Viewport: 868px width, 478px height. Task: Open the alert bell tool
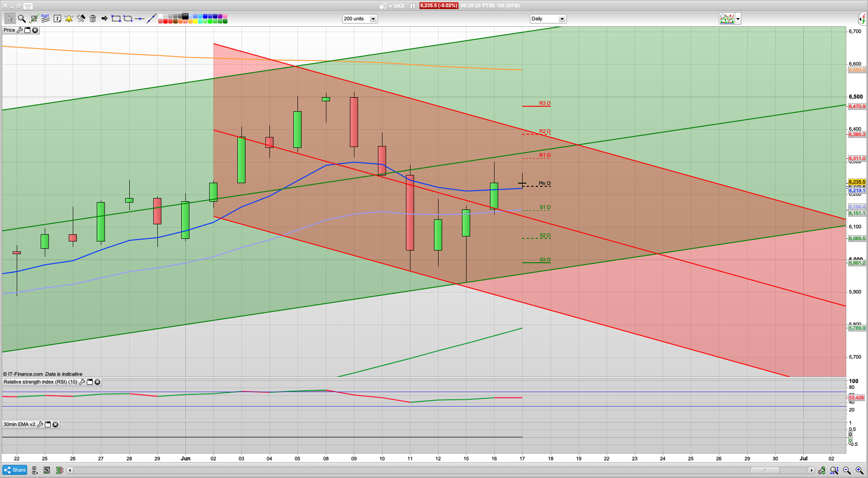(69, 19)
